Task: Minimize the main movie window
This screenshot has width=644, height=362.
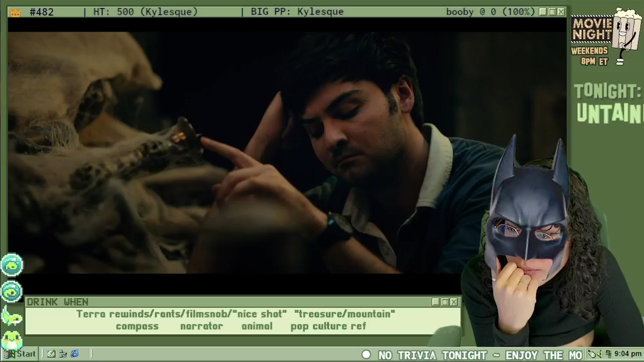Action: coord(543,12)
